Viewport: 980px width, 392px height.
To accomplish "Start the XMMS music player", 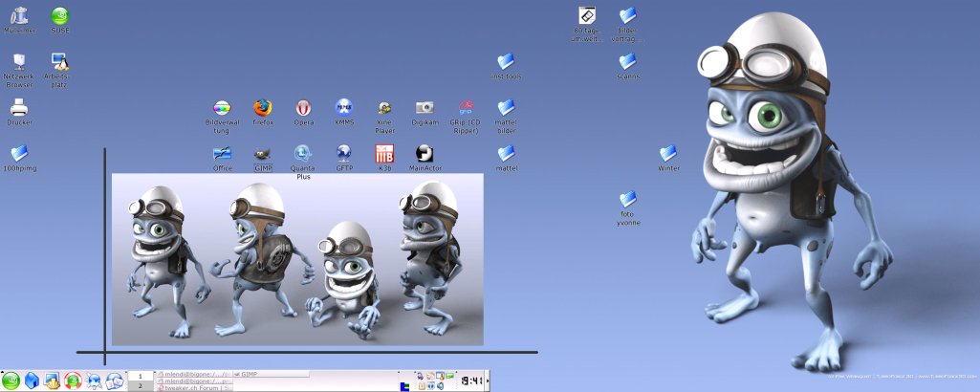I will [344, 108].
